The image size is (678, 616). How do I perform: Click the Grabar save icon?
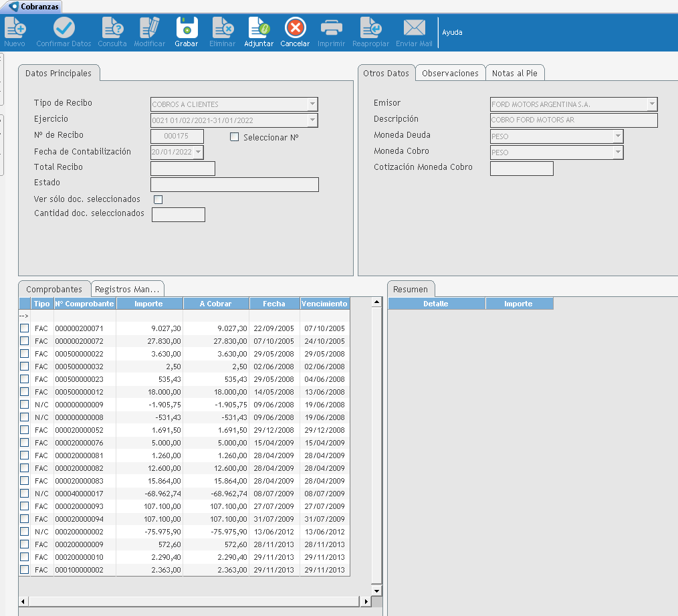(187, 28)
